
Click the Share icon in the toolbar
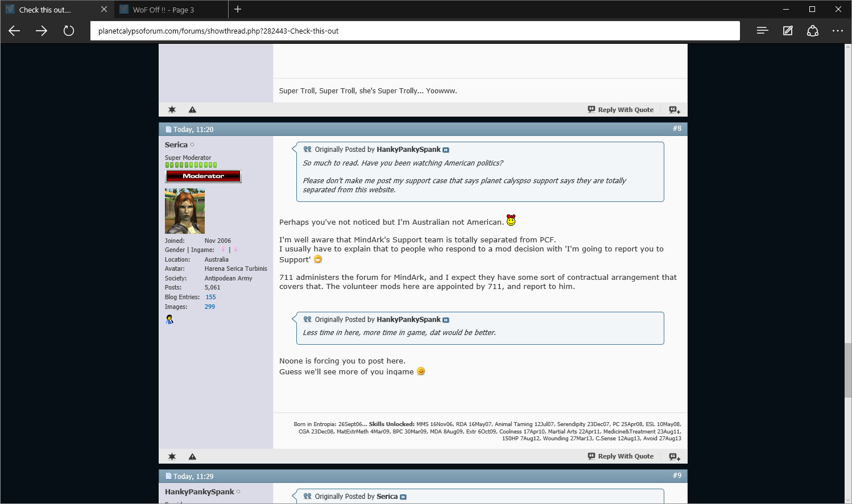click(x=813, y=31)
